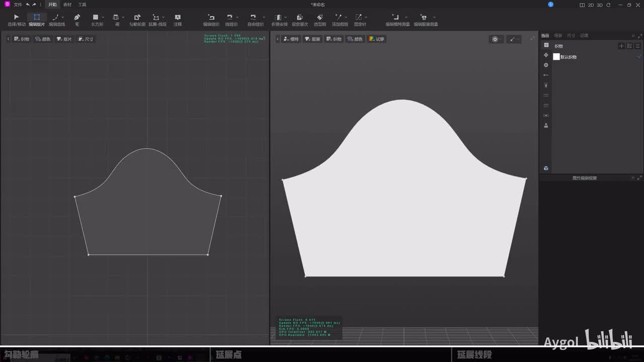Switch fabric panel to list view
Image resolution: width=644 pixels, height=362 pixels.
(637, 46)
